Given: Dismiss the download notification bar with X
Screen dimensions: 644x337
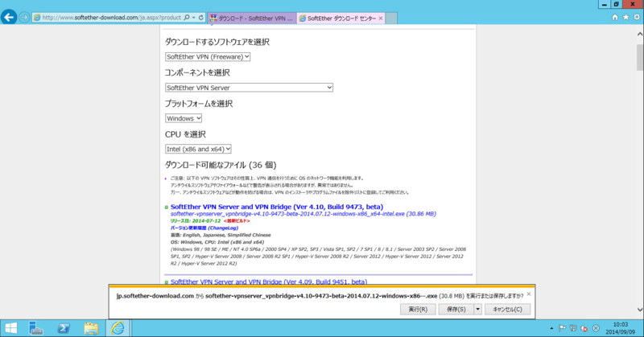Looking at the screenshot, I should [529, 294].
